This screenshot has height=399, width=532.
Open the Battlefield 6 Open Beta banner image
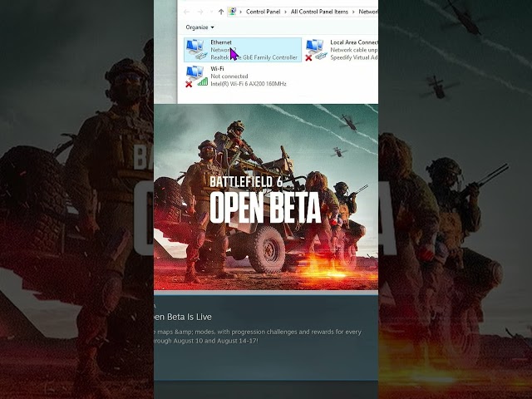(x=266, y=197)
